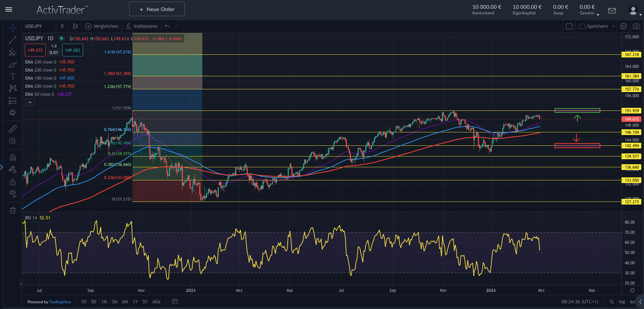Image resolution: width=644 pixels, height=309 pixels.
Task: Pick the text annotation tool
Action: pos(12,76)
